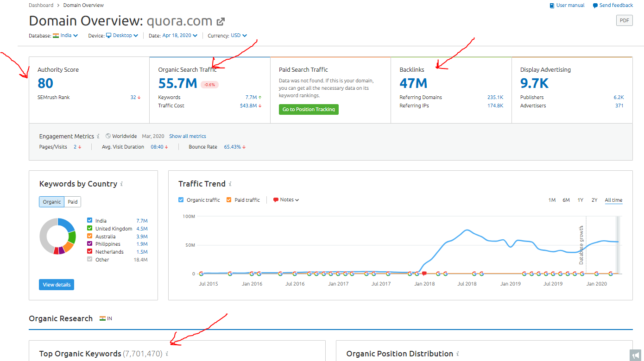The height and width of the screenshot is (361, 644).
Task: Click the India flag next to Organic Research
Action: point(102,318)
